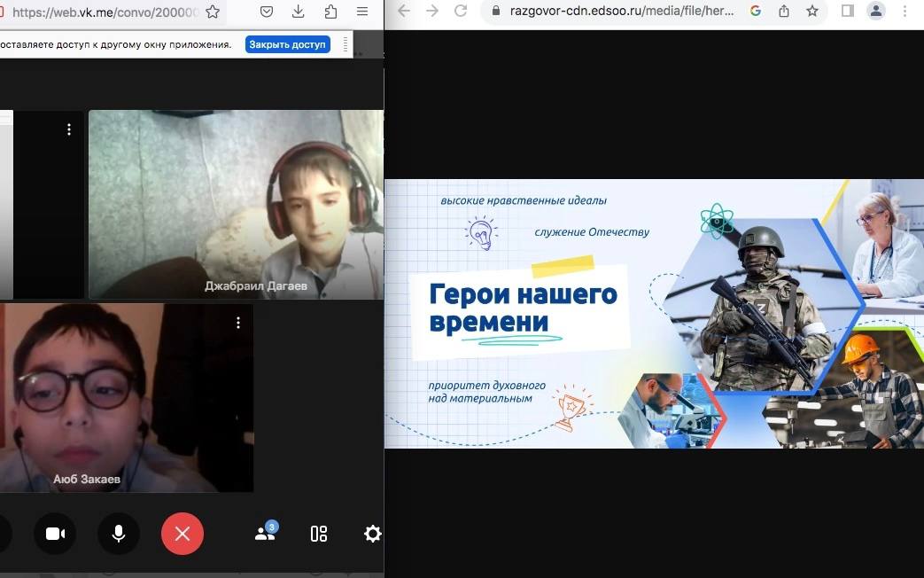Open options menu on Аюб Закаев's tile
924x578 pixels.
pos(238,323)
